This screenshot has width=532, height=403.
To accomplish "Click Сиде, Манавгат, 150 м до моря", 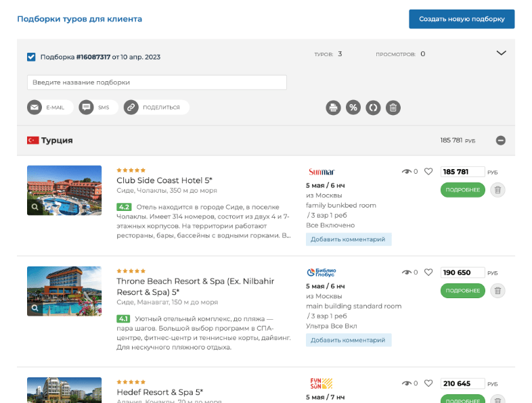I will 167,302.
